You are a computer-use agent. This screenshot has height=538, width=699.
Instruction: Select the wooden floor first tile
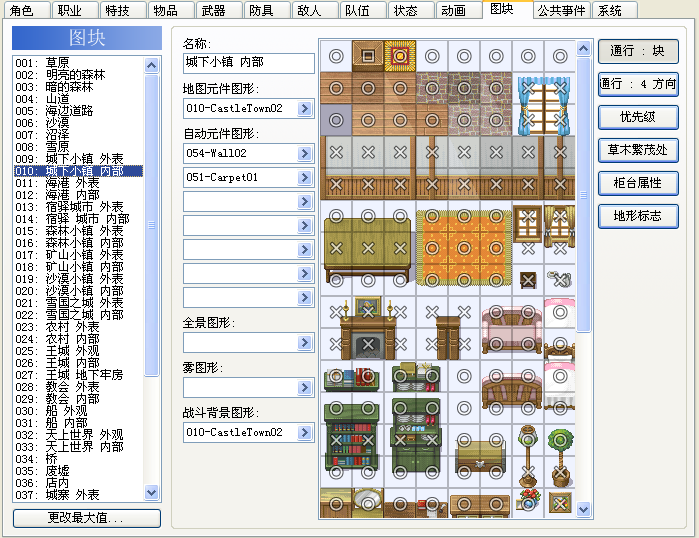336,88
